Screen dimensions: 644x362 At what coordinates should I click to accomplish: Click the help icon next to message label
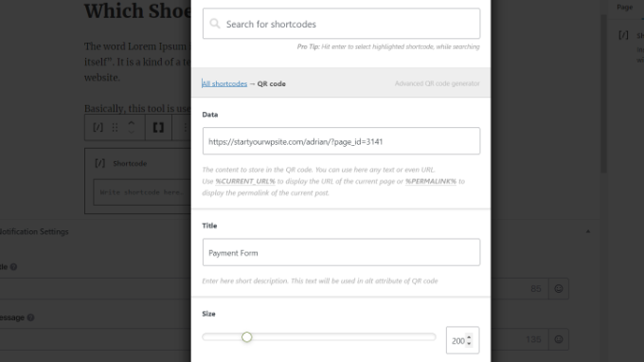pyautogui.click(x=31, y=317)
